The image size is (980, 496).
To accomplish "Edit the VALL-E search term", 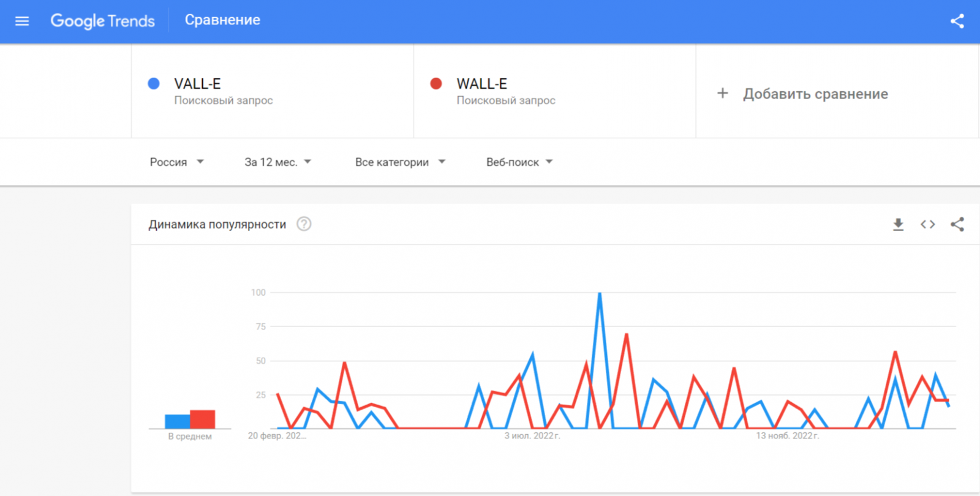I will (x=197, y=84).
